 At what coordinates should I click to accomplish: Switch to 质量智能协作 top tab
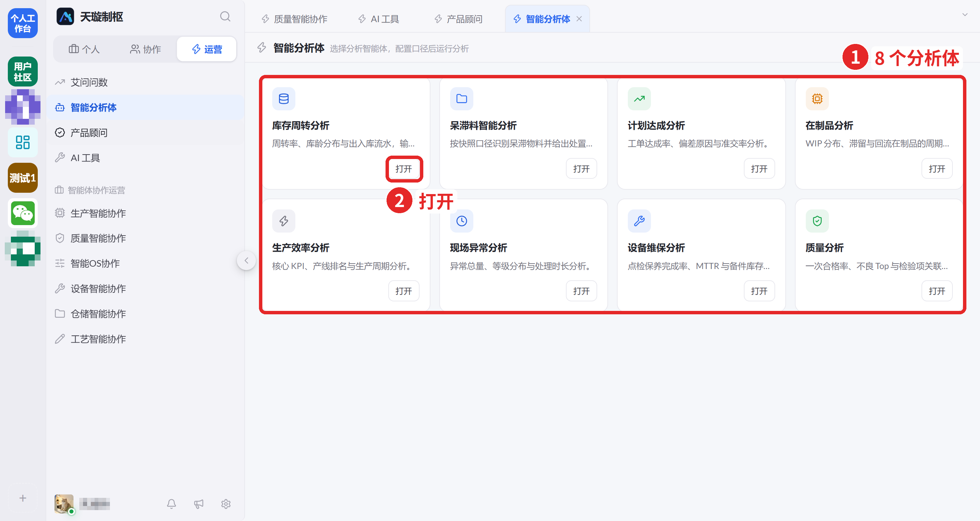294,19
